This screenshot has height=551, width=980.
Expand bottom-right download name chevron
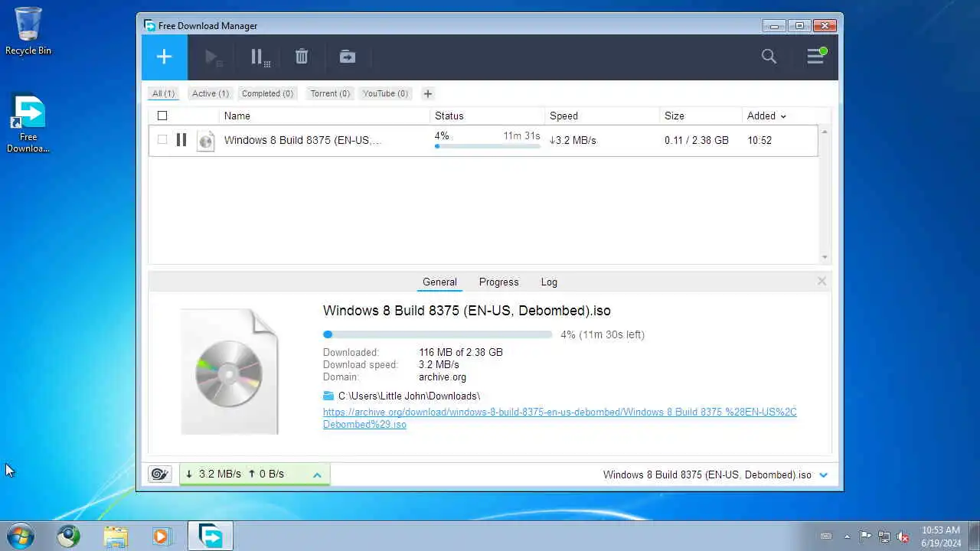[824, 475]
